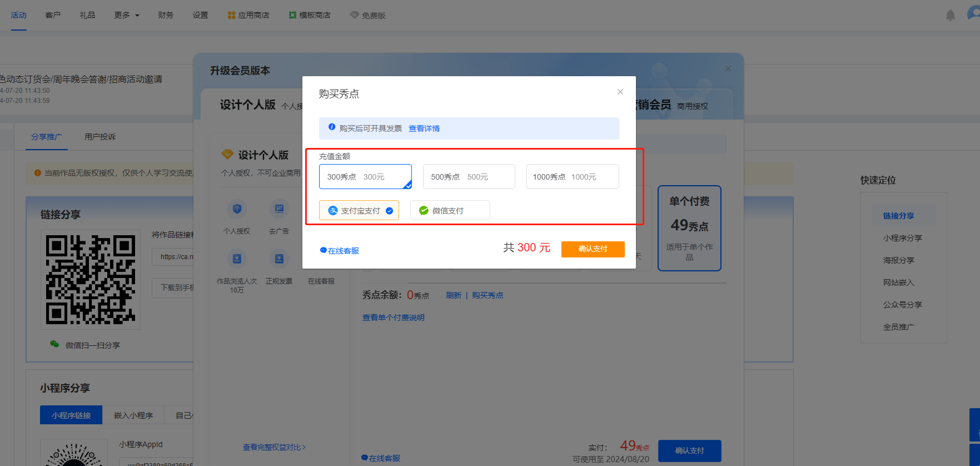Click the https://ca share link field
The width and height of the screenshot is (980, 466).
[173, 257]
